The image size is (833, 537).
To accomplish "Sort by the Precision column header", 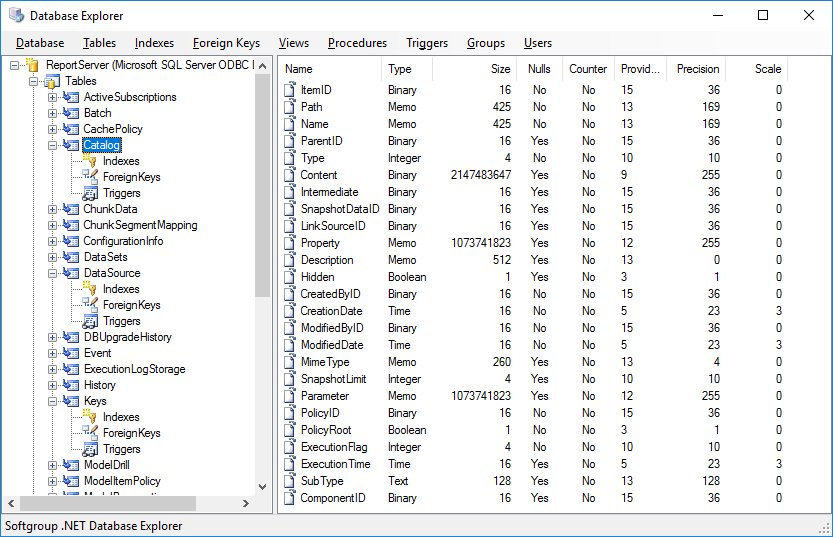I will click(696, 69).
